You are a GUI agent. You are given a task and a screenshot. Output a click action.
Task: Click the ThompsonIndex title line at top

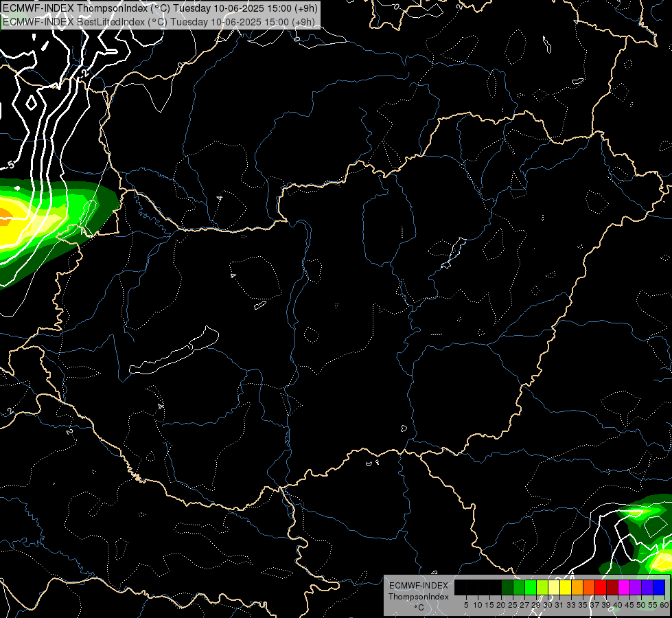[160, 8]
